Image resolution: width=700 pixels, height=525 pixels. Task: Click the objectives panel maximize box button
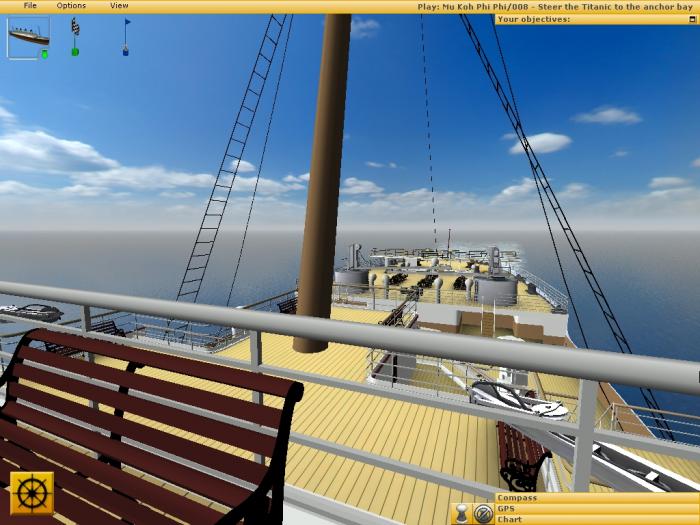point(692,18)
